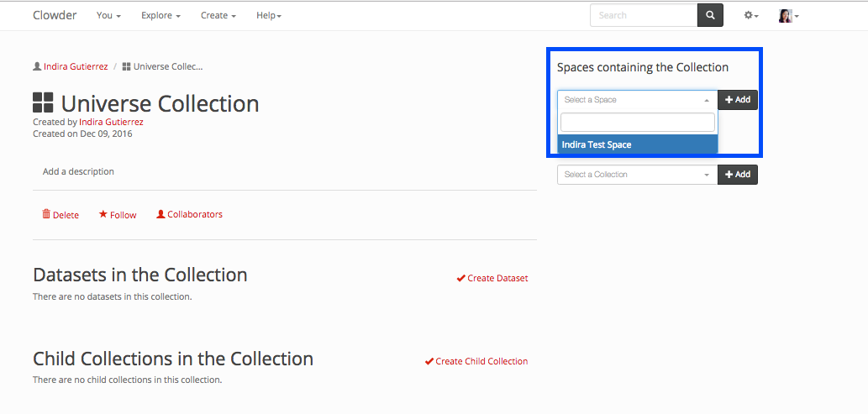Open the user avatar menu
This screenshot has width=868, height=414.
[787, 16]
